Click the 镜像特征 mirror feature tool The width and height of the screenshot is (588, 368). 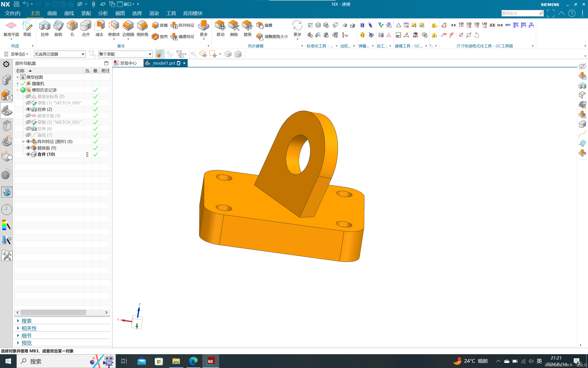pyautogui.click(x=182, y=37)
